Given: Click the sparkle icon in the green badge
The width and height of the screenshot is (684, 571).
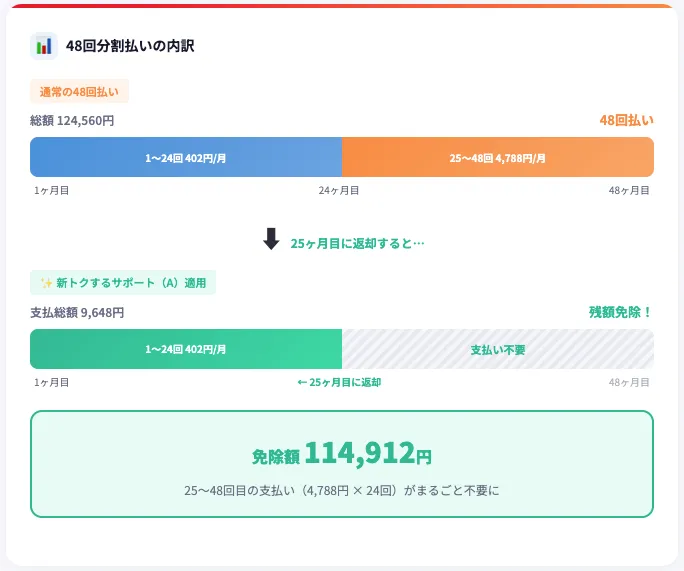Looking at the screenshot, I should [46, 283].
